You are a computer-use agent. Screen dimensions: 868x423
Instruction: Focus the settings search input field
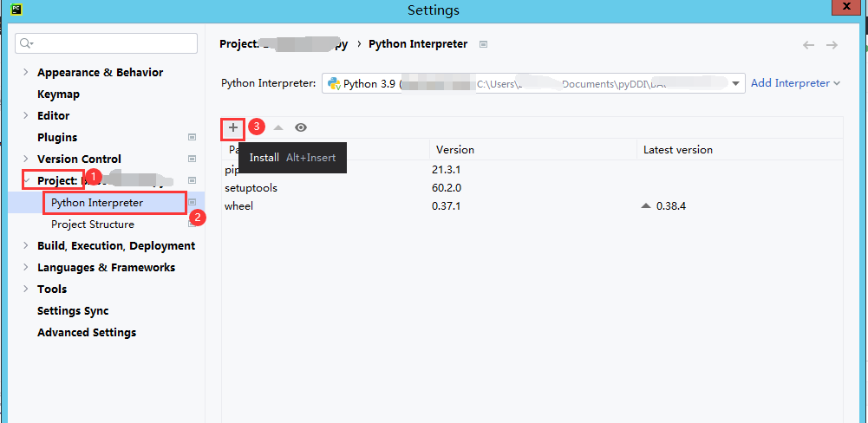107,43
